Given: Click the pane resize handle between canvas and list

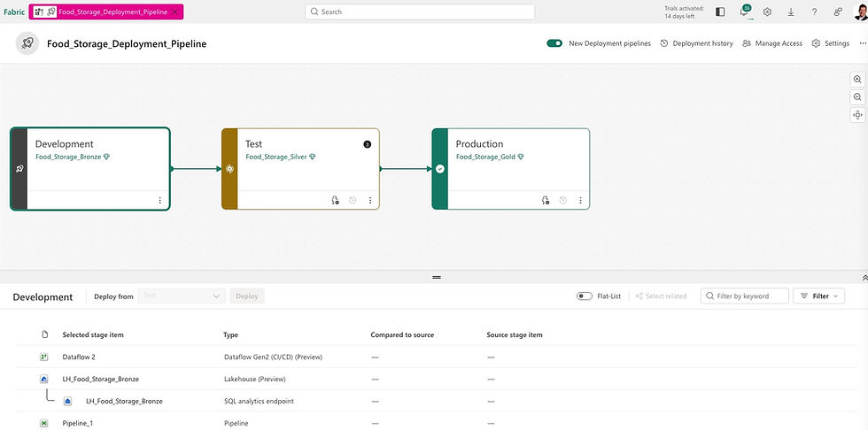Looking at the screenshot, I should point(436,278).
